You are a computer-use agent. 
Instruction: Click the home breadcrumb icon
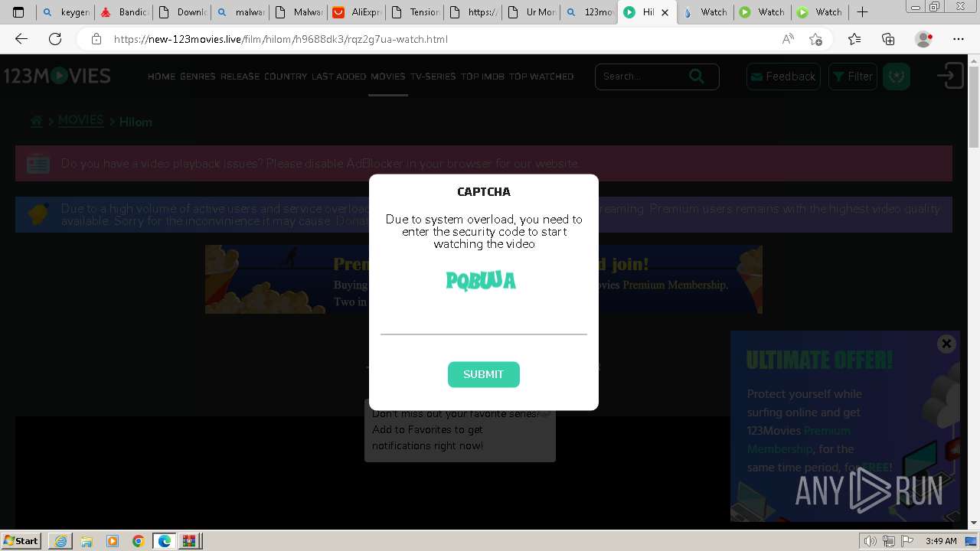36,121
